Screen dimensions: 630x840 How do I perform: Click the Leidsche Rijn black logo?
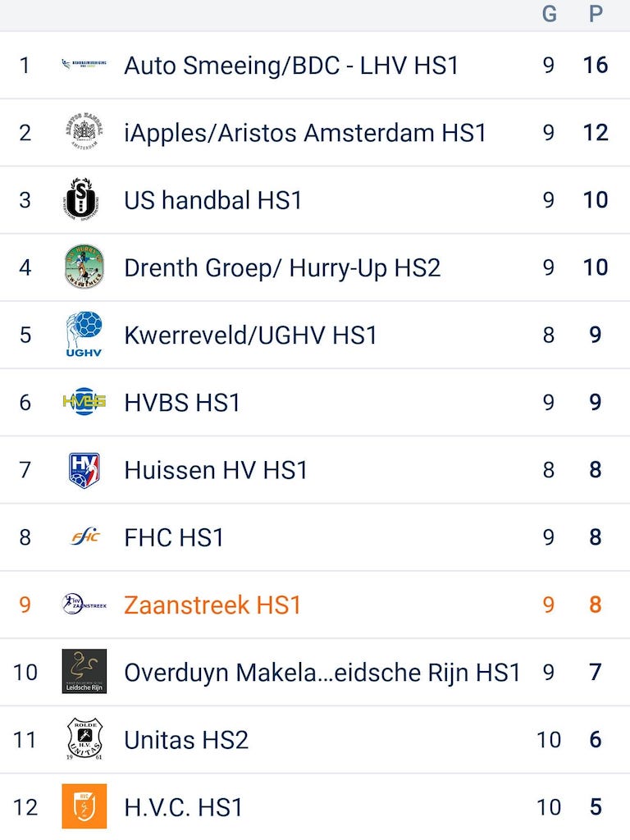click(x=84, y=672)
